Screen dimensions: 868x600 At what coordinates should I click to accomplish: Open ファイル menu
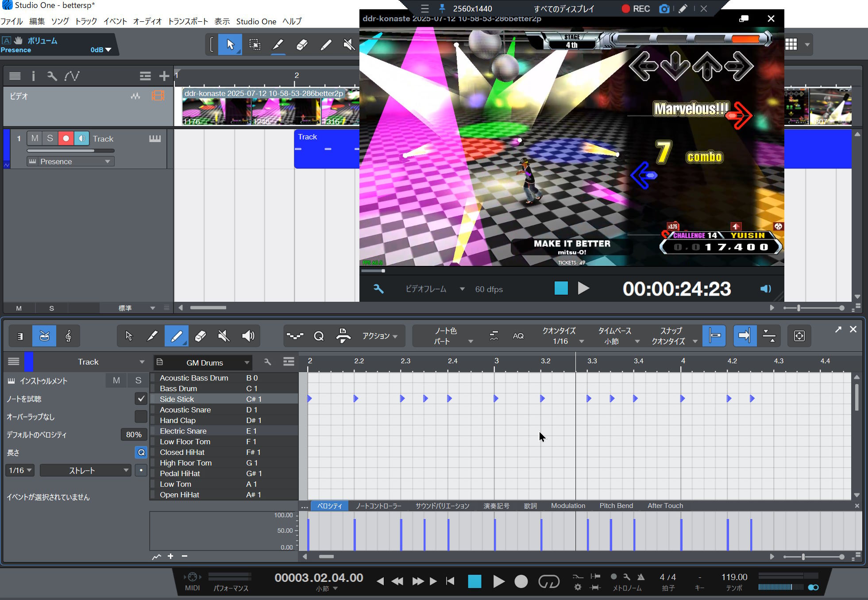point(12,21)
